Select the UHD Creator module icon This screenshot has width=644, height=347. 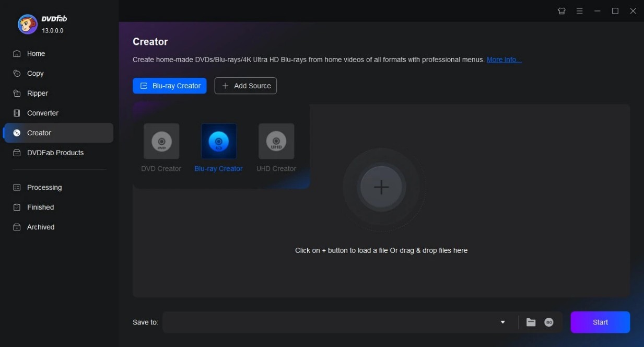click(276, 141)
